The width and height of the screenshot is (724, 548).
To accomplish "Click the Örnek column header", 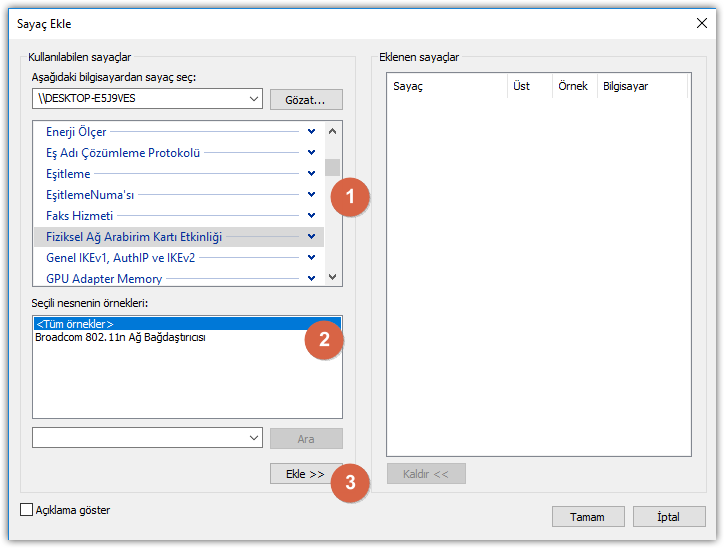I will coord(574,86).
